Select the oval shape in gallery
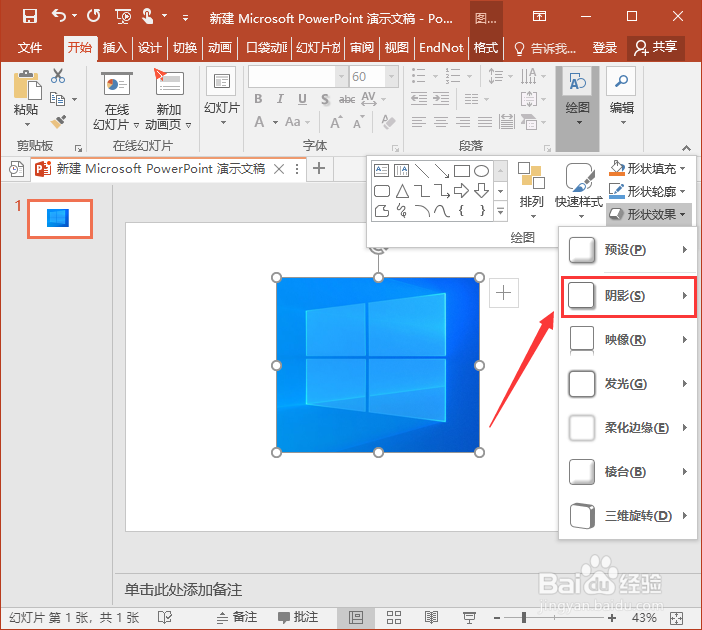 [481, 171]
